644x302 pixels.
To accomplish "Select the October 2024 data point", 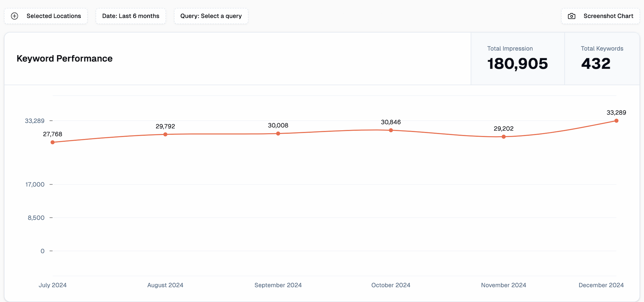I will pos(391,130).
